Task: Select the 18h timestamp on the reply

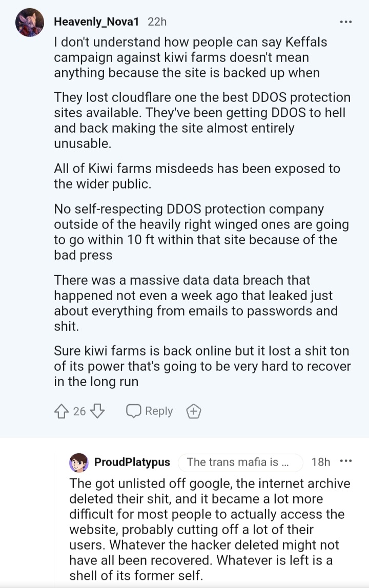Action: [321, 462]
